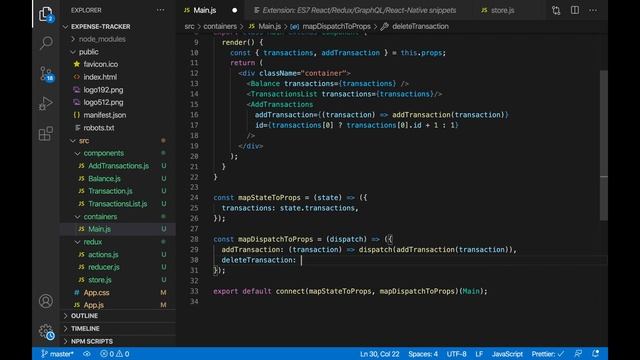Click src in the breadcrumb
Viewport: 640px width, 360px height.
189,27
